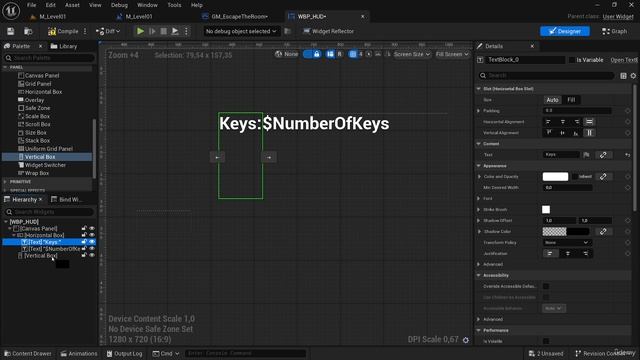Open the Color and Opacity white swatch
Viewport: 640px width, 360px height.
pos(555,176)
